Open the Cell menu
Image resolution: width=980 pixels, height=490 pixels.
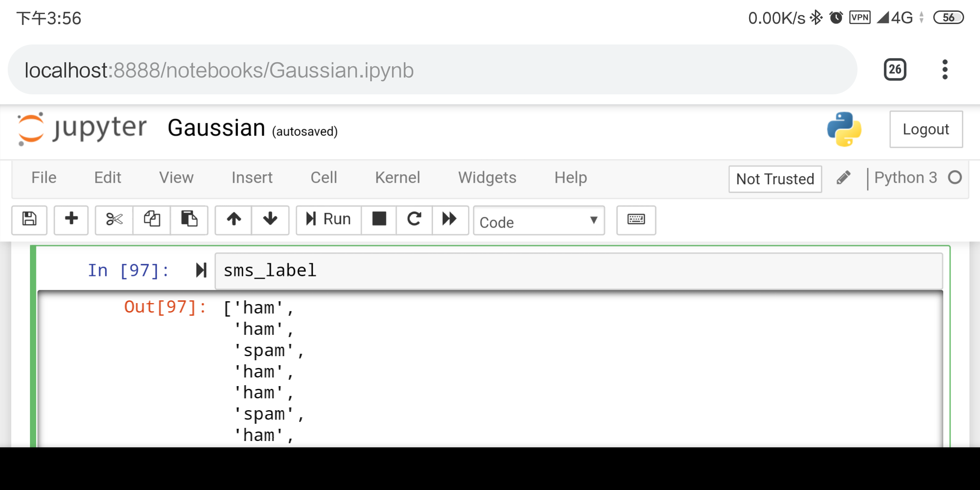(323, 177)
